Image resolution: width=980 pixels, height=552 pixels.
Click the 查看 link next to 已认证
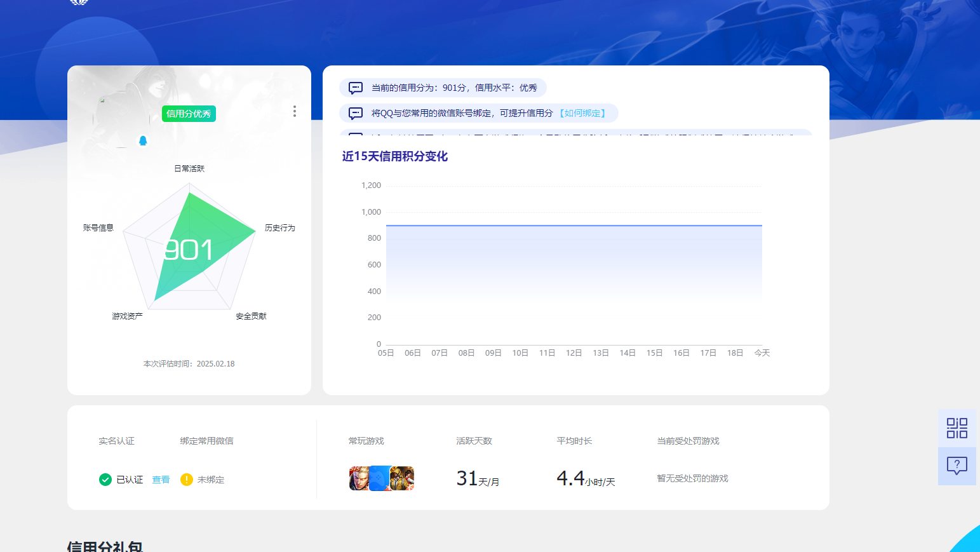click(x=161, y=480)
